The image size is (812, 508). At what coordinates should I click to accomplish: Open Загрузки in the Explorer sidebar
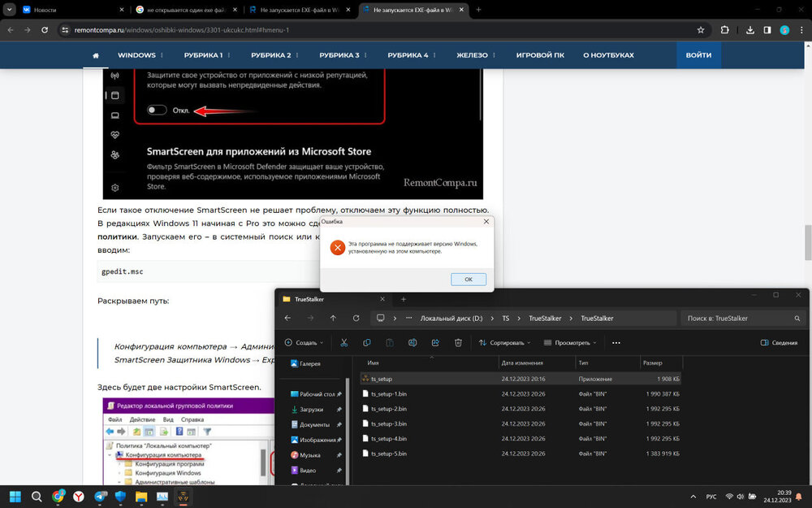311,409
